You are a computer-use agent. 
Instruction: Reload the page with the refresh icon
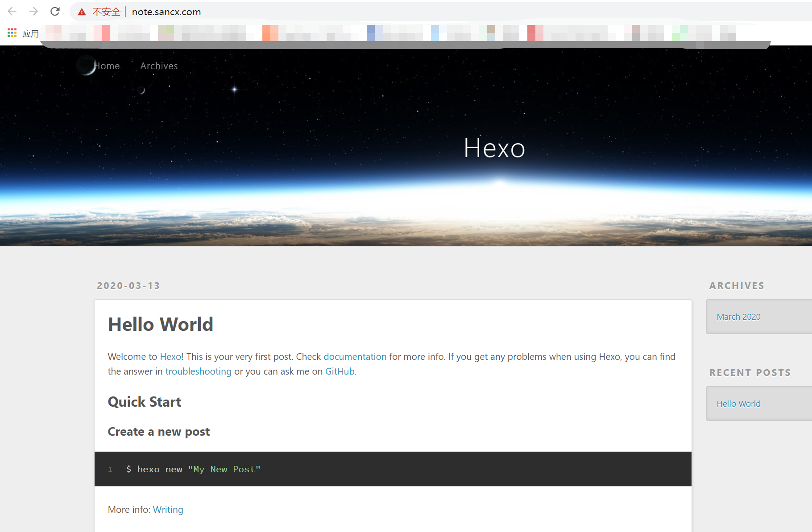(x=55, y=12)
